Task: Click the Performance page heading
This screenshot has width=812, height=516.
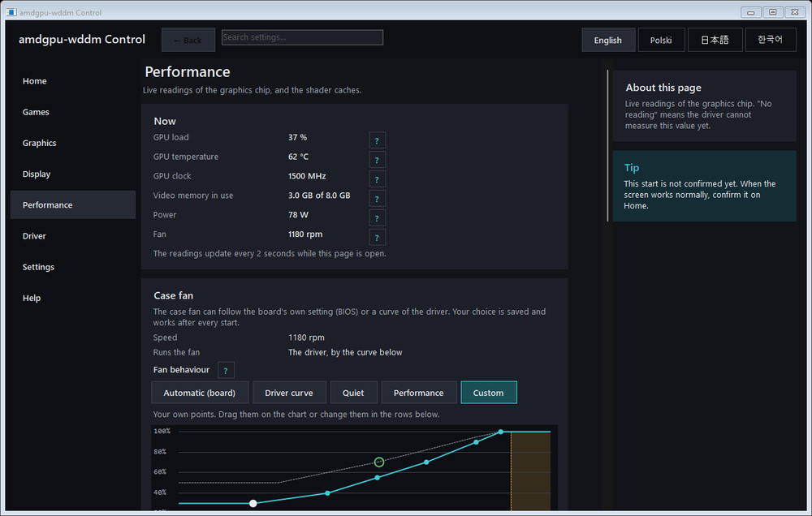Action: pos(188,72)
